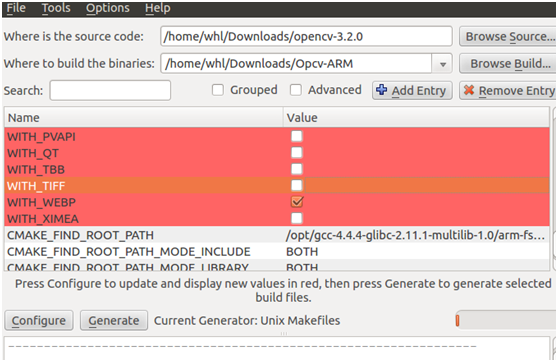Toggle the WITH_PVAPI checkbox

[297, 136]
